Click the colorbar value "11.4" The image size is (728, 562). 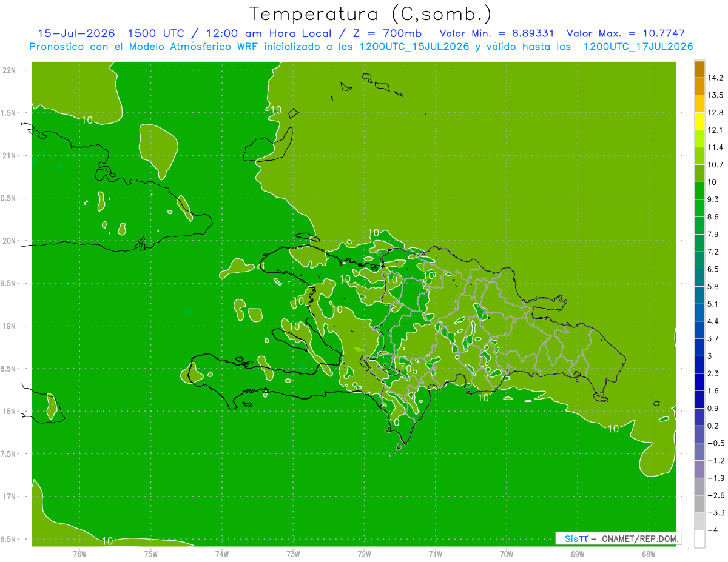coord(716,147)
